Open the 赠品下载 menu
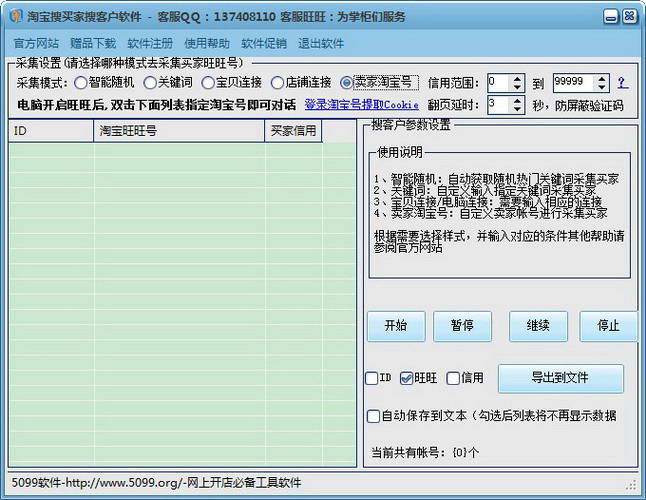This screenshot has height=500, width=646. [93, 43]
